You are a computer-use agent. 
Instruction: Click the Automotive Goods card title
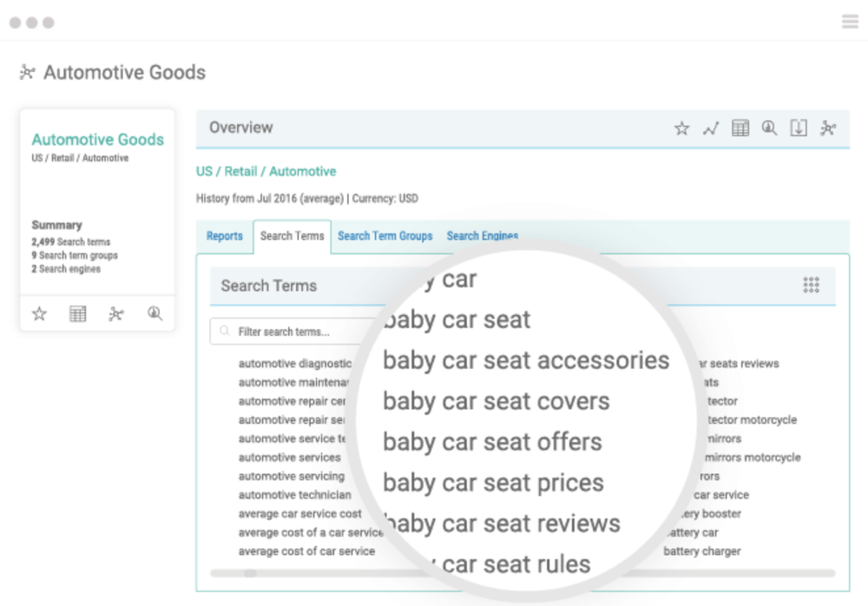pos(97,140)
